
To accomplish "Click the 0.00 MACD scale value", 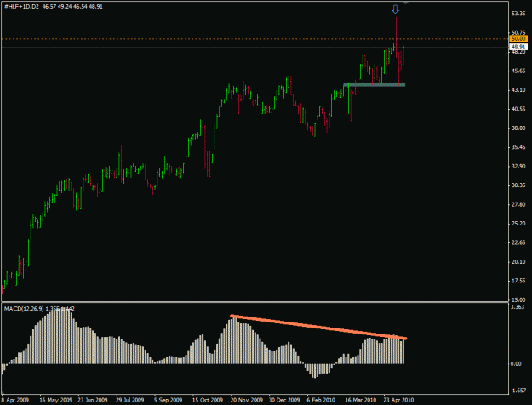I will 516,364.
